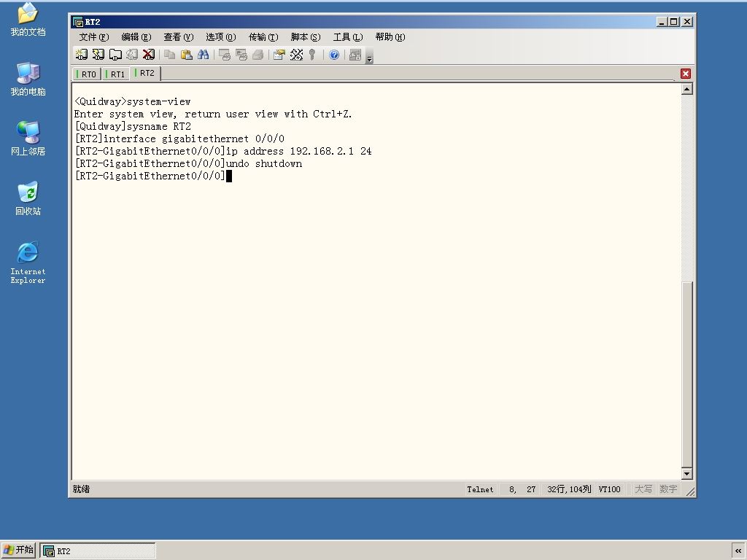The image size is (747, 560).
Task: Open the 查看(V) menu
Action: (179, 37)
